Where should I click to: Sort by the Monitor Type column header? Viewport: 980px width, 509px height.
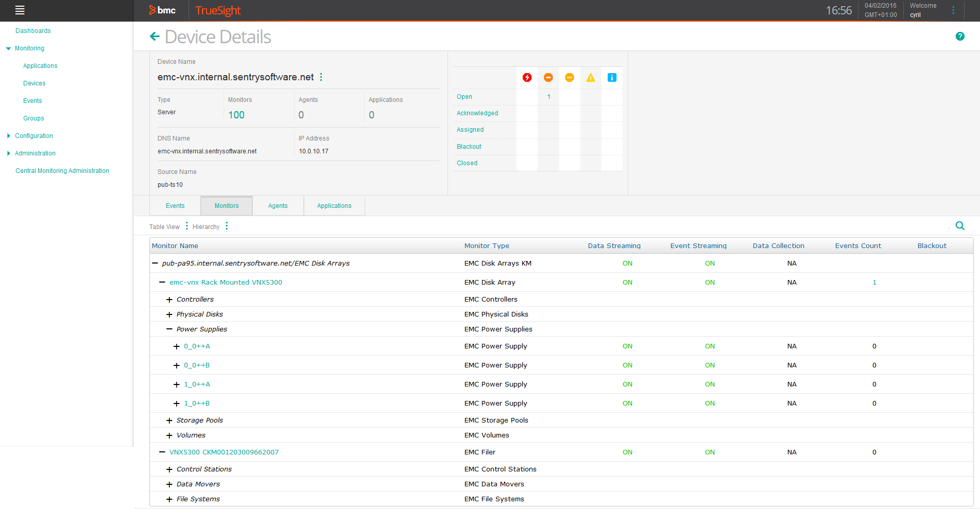(x=487, y=246)
